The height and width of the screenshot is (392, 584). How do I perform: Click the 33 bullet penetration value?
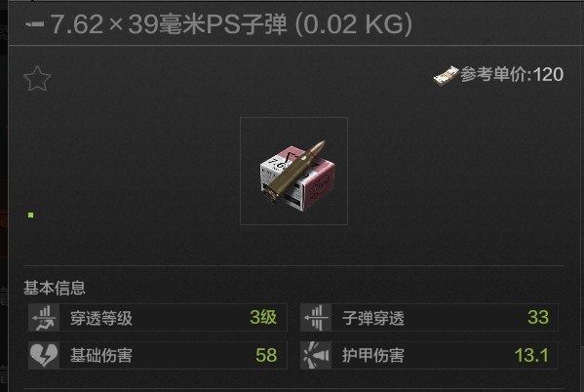pos(538,318)
